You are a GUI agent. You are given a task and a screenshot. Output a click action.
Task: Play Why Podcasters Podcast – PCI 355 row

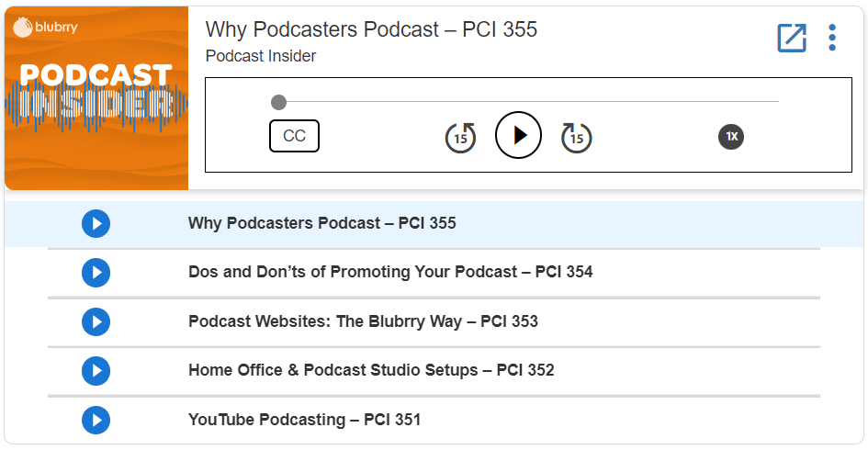[x=96, y=223]
